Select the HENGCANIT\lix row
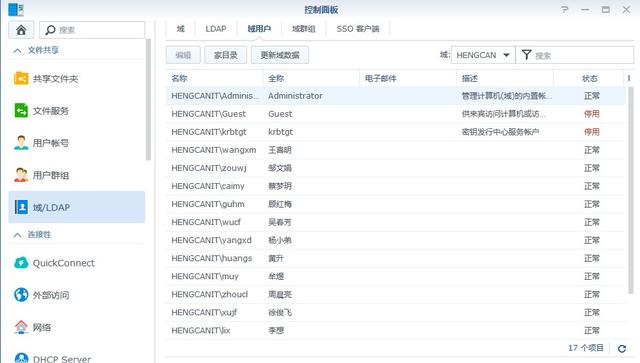This screenshot has width=640, height=363. pos(396,330)
